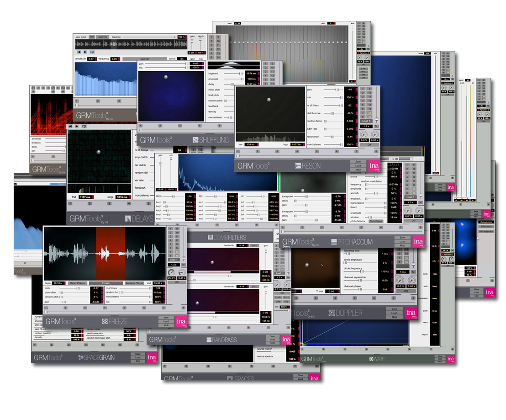
Task: Click the Sample button in top window
Action: [145, 59]
